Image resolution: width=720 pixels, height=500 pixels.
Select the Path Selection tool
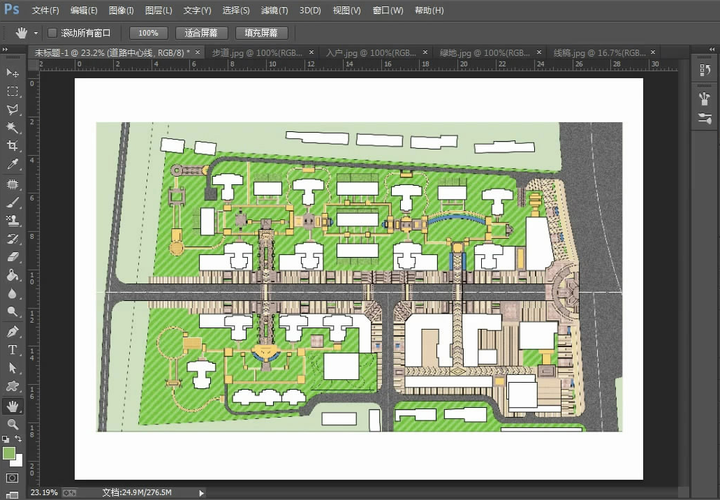12,368
